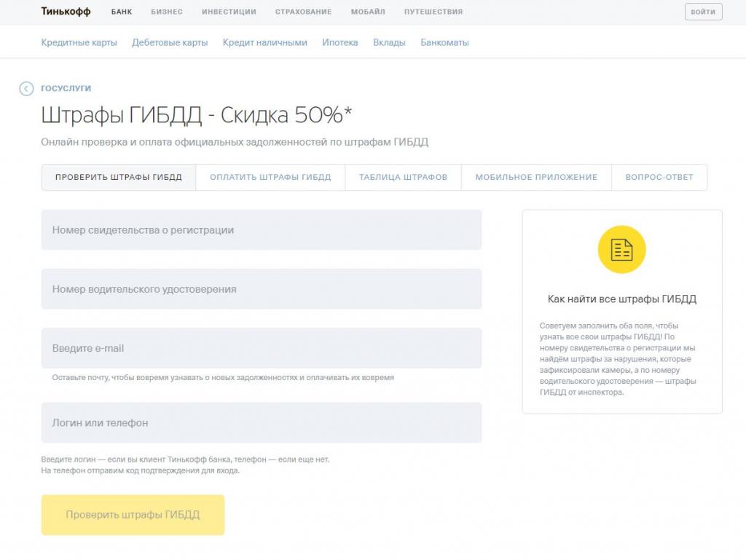This screenshot has height=560, width=746.
Task: Click the Войти button
Action: [703, 12]
